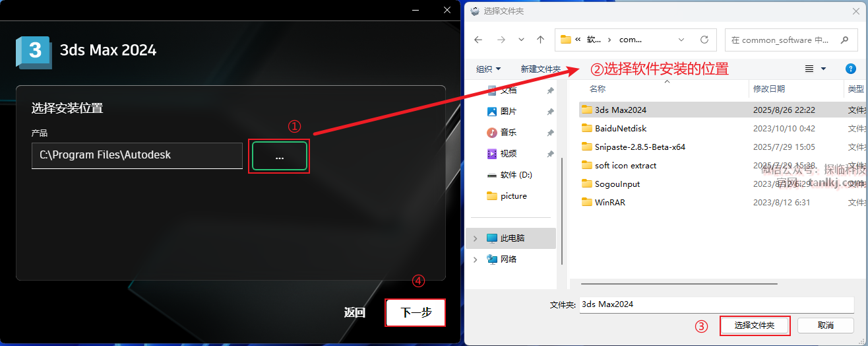This screenshot has width=868, height=346.
Task: Click date 2023/8/12 6:31 of WinRAR
Action: coord(782,202)
